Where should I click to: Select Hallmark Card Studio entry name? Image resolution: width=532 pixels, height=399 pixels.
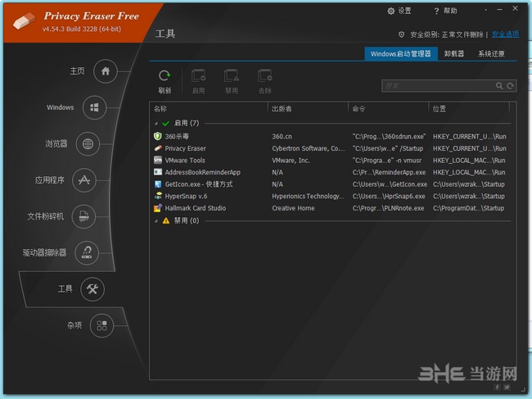[196, 208]
